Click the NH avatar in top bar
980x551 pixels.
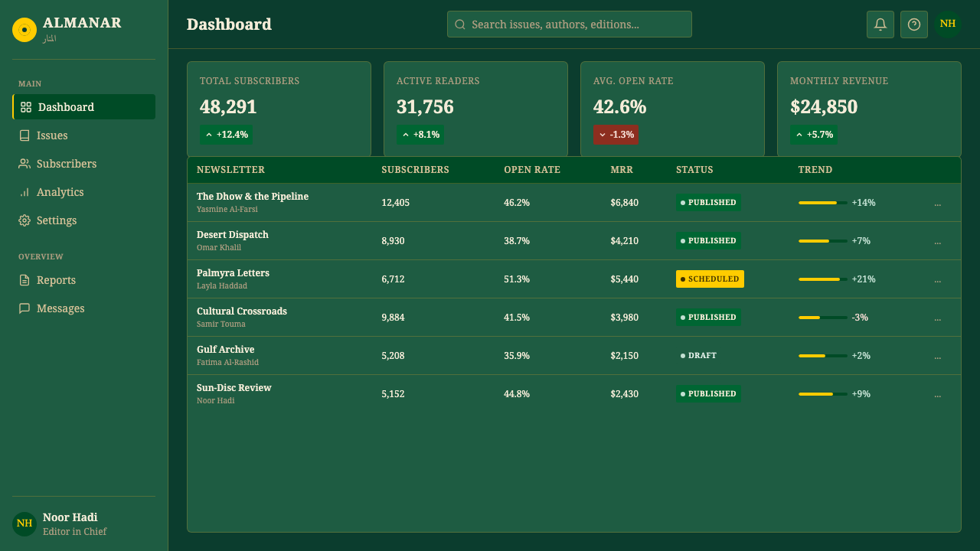tap(948, 24)
